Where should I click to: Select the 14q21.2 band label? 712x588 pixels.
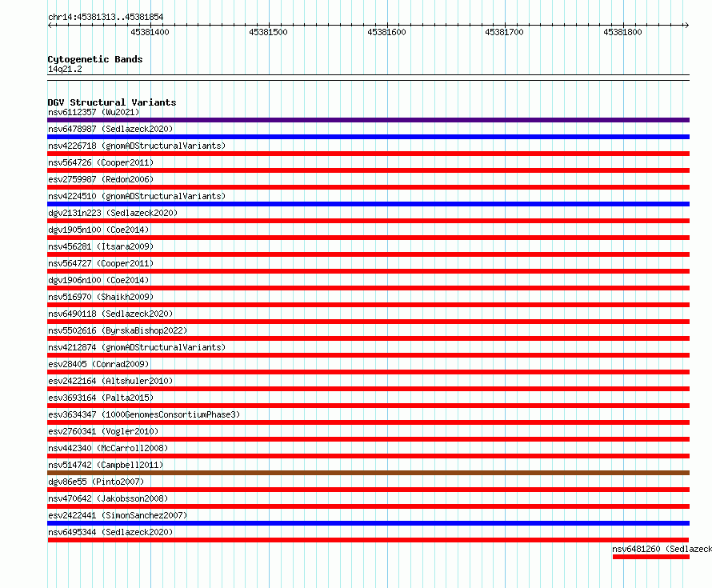click(65, 69)
